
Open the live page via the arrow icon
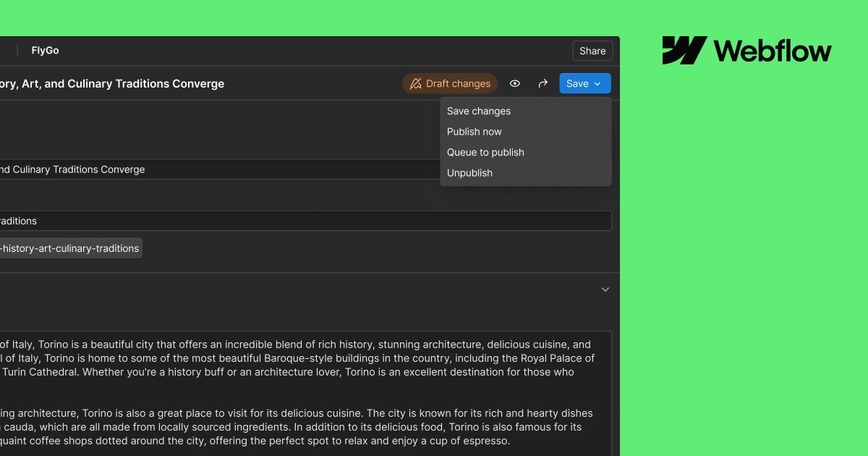point(543,83)
